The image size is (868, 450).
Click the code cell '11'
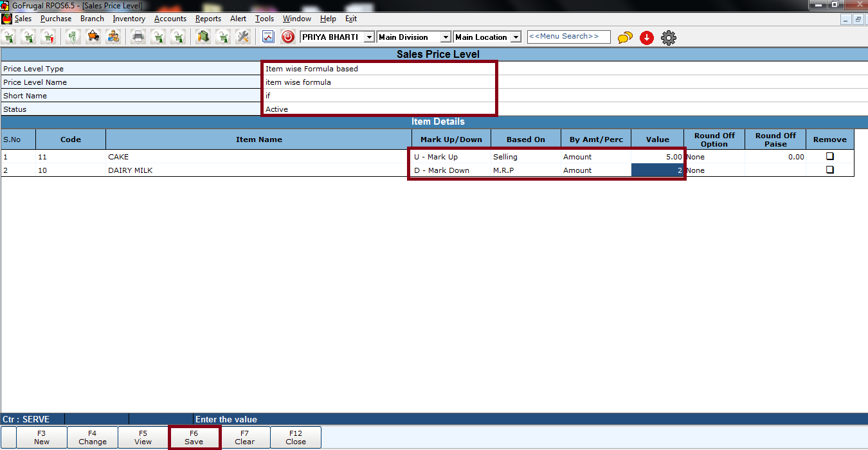71,157
